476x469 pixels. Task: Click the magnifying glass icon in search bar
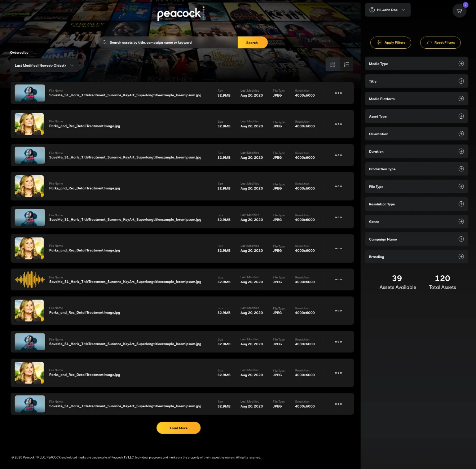tap(105, 42)
